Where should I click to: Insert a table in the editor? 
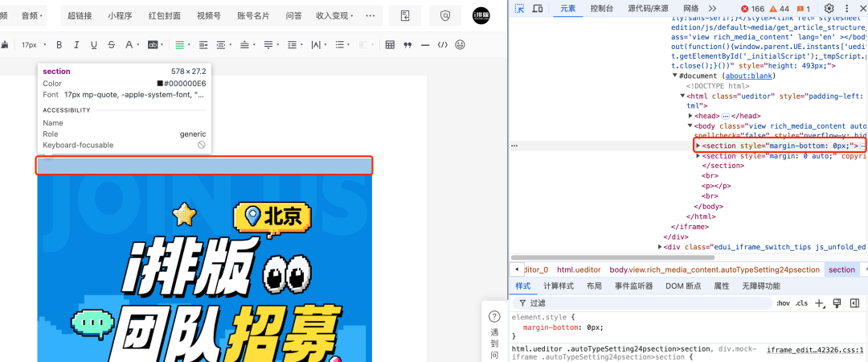point(390,45)
